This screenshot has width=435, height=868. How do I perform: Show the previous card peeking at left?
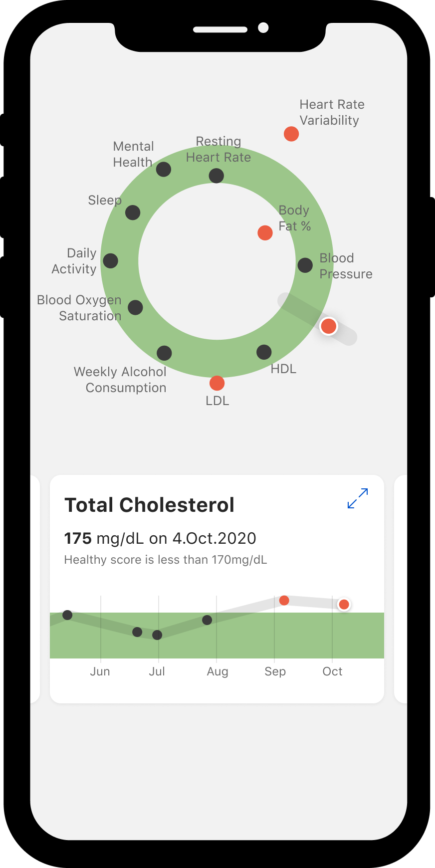[35, 589]
